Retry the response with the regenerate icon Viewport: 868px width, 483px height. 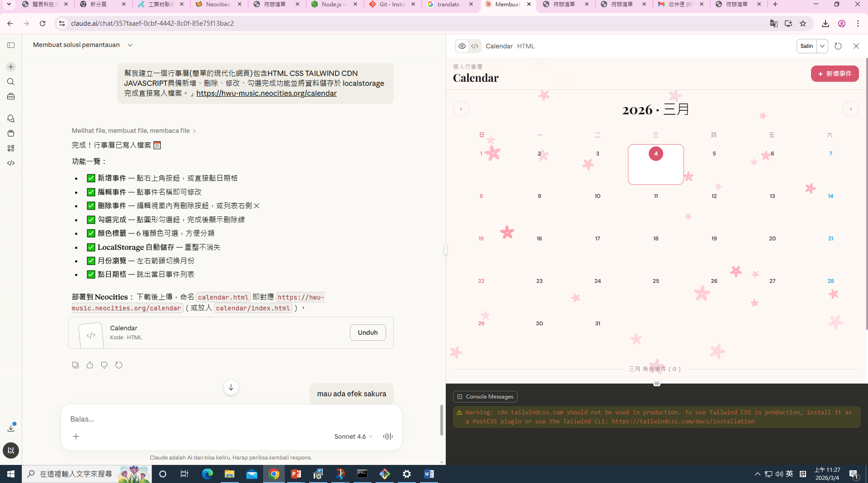tap(119, 365)
